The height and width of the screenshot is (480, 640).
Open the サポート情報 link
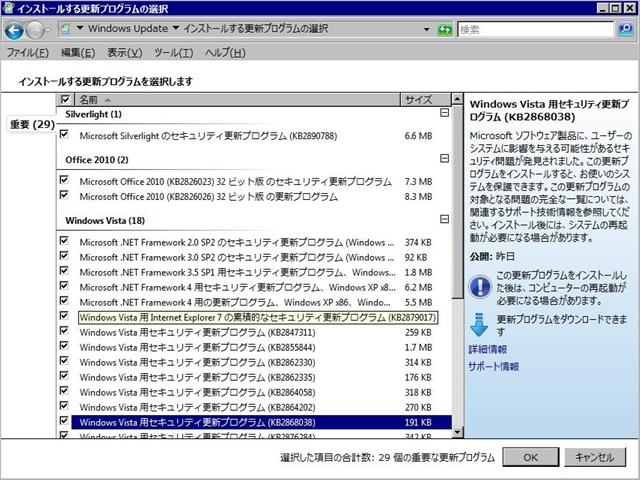pos(493,367)
